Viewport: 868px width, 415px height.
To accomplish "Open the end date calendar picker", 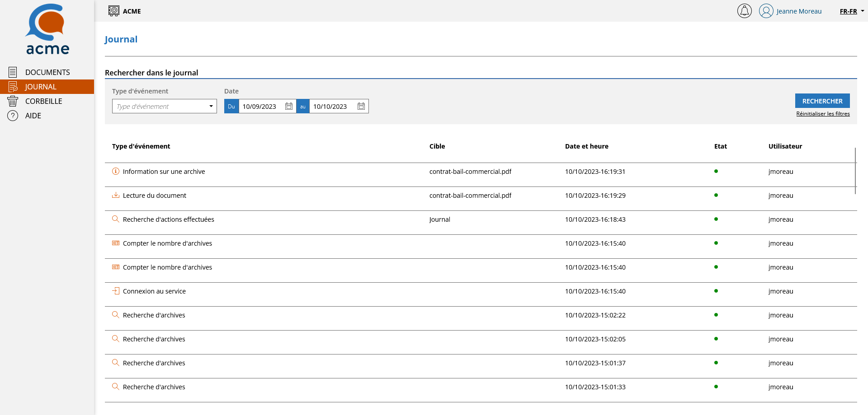I will pos(361,106).
